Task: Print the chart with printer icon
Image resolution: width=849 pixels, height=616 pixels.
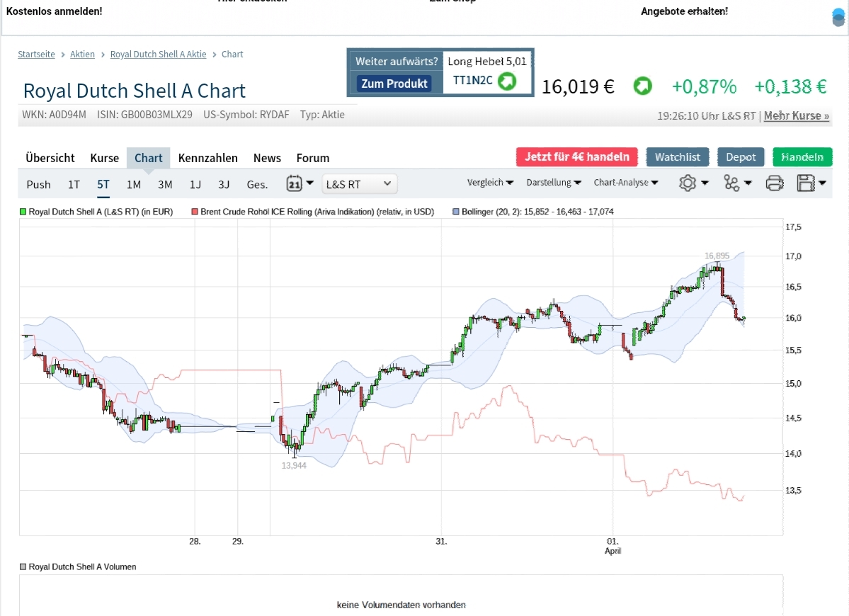Action: point(775,184)
